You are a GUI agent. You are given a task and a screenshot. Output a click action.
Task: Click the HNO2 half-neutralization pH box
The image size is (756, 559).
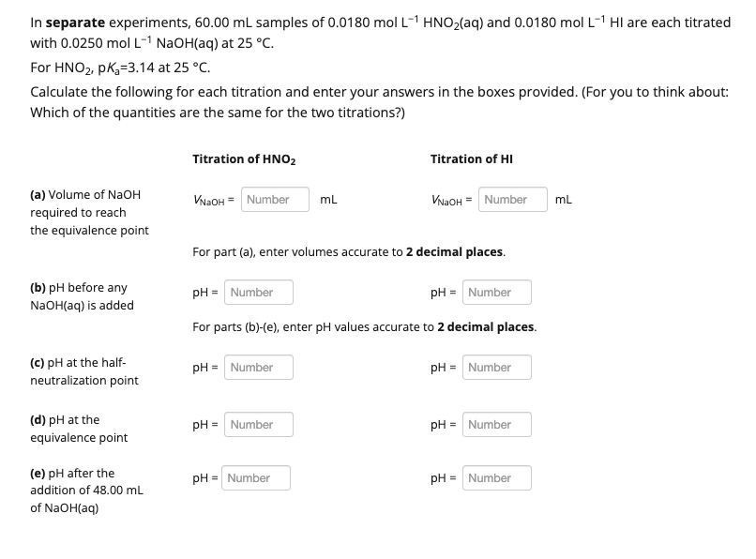click(x=258, y=367)
